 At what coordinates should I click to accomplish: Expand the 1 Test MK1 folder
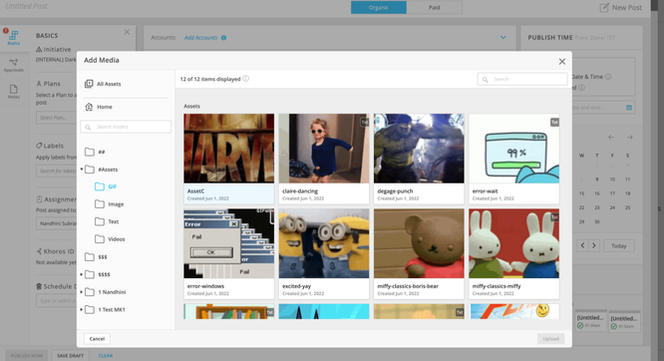(x=81, y=310)
